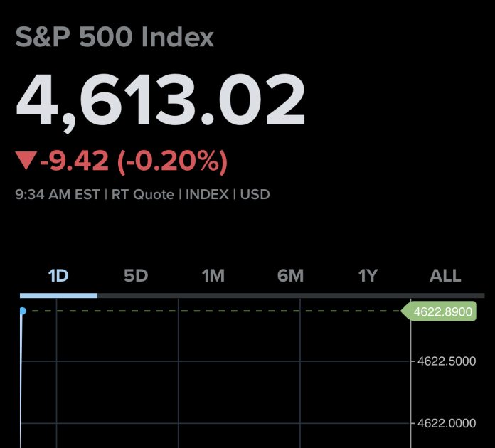Open the 1Y chart range
Viewport: 495px width, 448px height.
(x=368, y=276)
